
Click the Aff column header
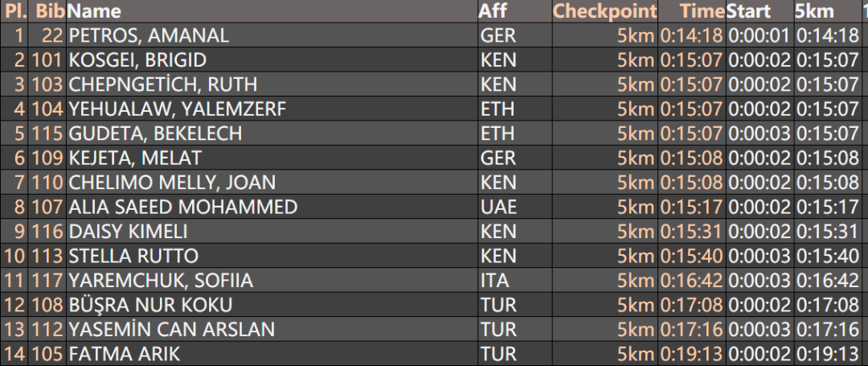pyautogui.click(x=492, y=11)
